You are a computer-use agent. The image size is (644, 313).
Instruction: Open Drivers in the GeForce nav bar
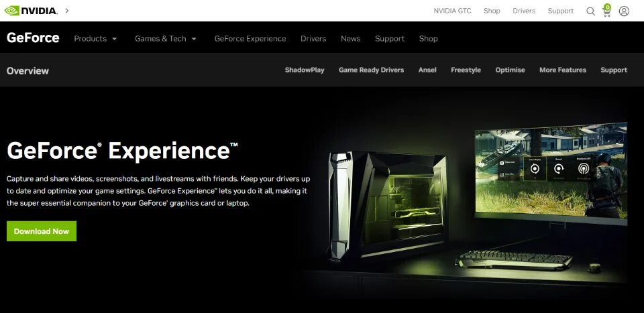313,39
